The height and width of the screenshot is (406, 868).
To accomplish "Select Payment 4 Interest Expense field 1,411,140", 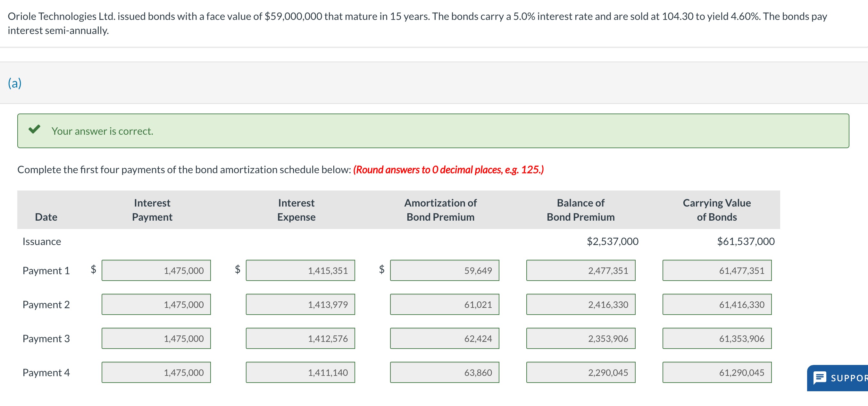I will [300, 372].
